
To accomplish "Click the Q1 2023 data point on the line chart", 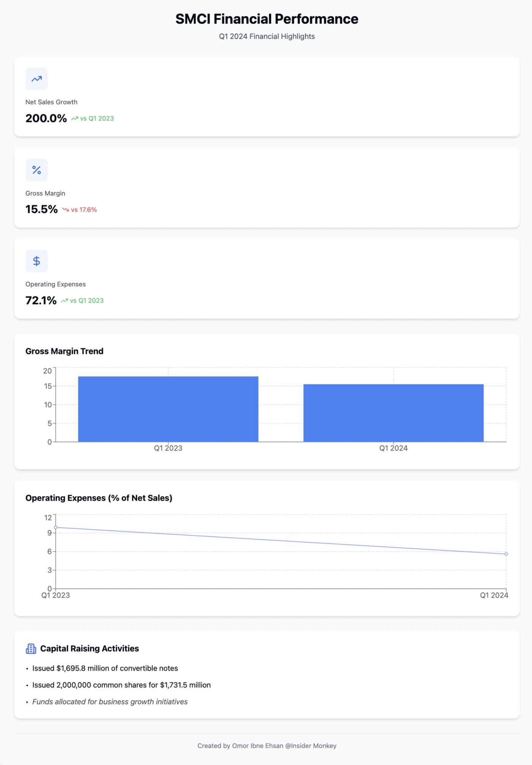I will click(56, 527).
